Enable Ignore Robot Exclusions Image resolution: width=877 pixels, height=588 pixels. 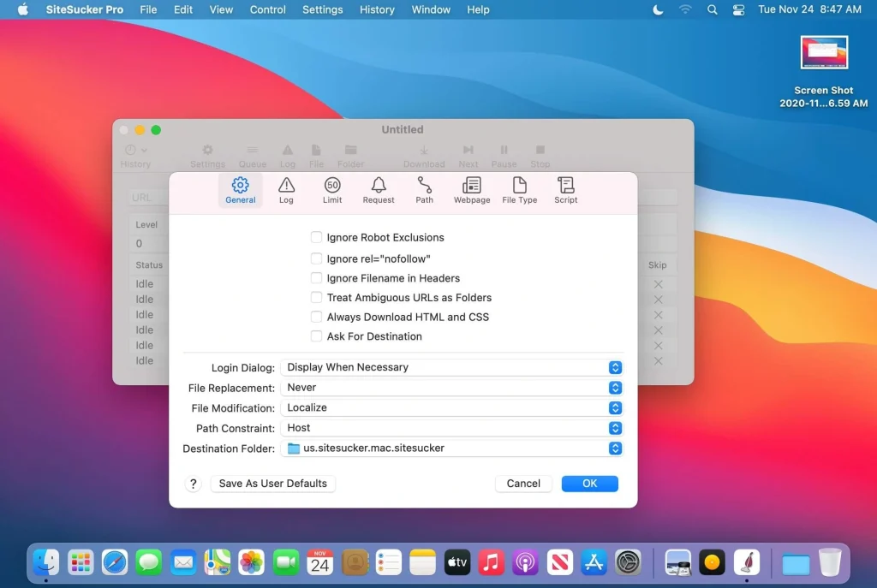316,237
